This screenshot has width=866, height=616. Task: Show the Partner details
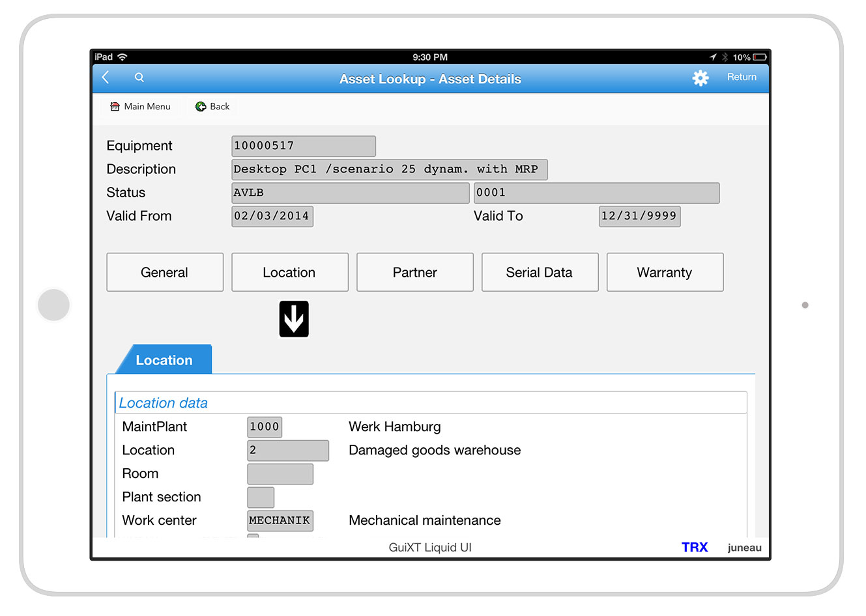point(414,272)
